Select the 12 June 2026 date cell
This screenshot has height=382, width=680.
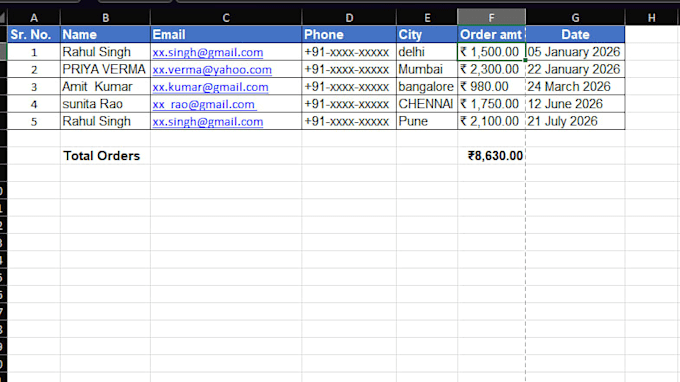pos(575,104)
